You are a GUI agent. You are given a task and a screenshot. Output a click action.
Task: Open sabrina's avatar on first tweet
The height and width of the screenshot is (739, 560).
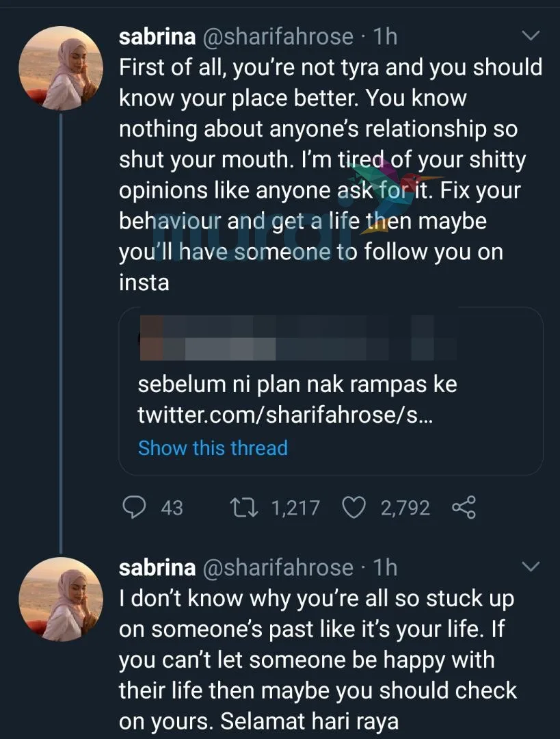(x=61, y=68)
